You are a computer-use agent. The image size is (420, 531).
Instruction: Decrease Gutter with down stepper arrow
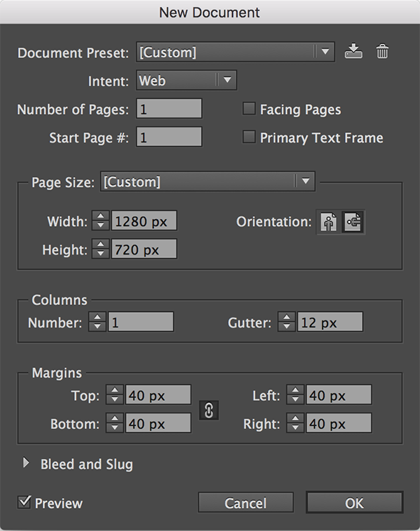click(x=286, y=327)
